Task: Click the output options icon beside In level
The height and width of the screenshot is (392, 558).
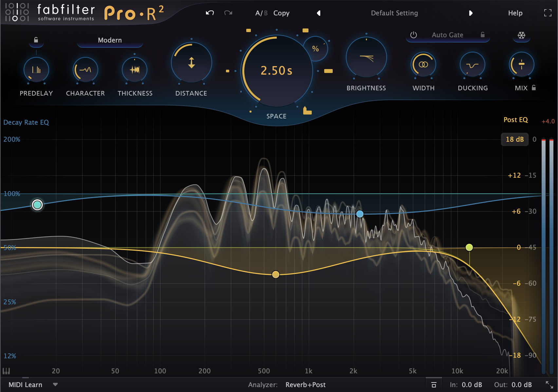Action: click(x=434, y=385)
